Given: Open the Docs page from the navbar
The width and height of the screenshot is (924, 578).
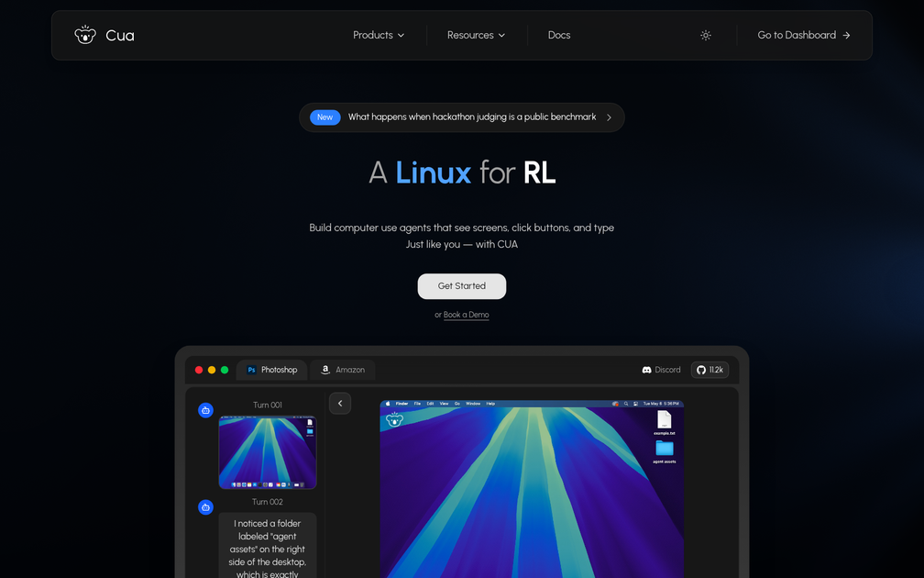Looking at the screenshot, I should (x=558, y=35).
